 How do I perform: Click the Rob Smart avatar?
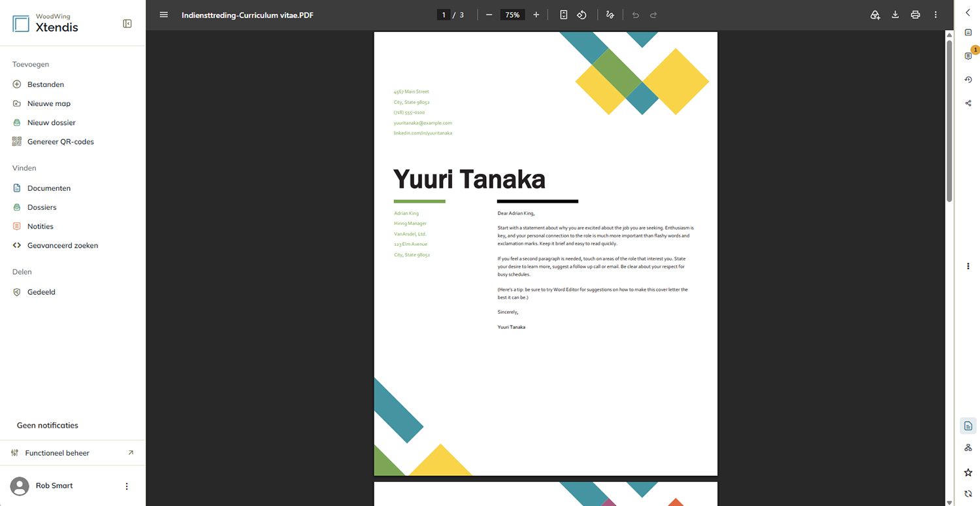click(x=20, y=486)
